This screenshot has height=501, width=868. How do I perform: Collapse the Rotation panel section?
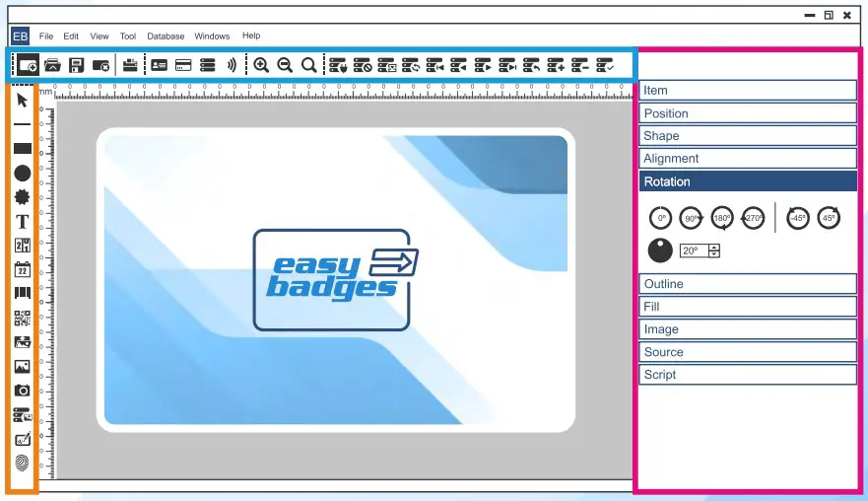pyautogui.click(x=748, y=181)
